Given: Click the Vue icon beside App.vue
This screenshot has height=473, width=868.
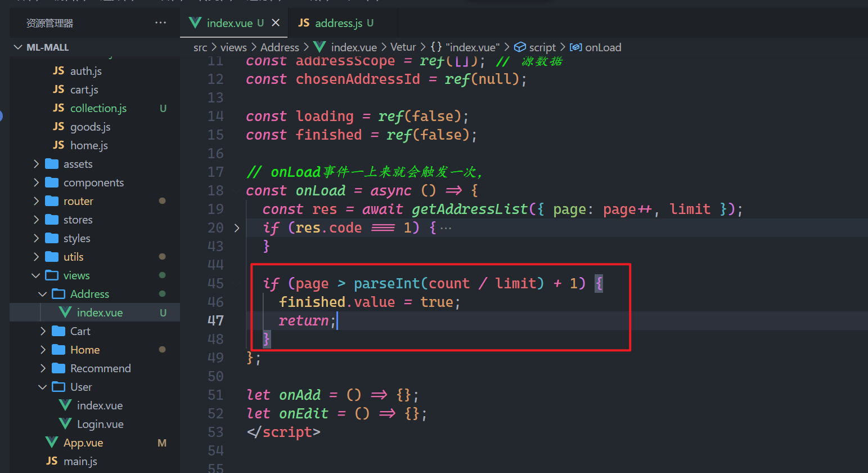Looking at the screenshot, I should coord(52,442).
